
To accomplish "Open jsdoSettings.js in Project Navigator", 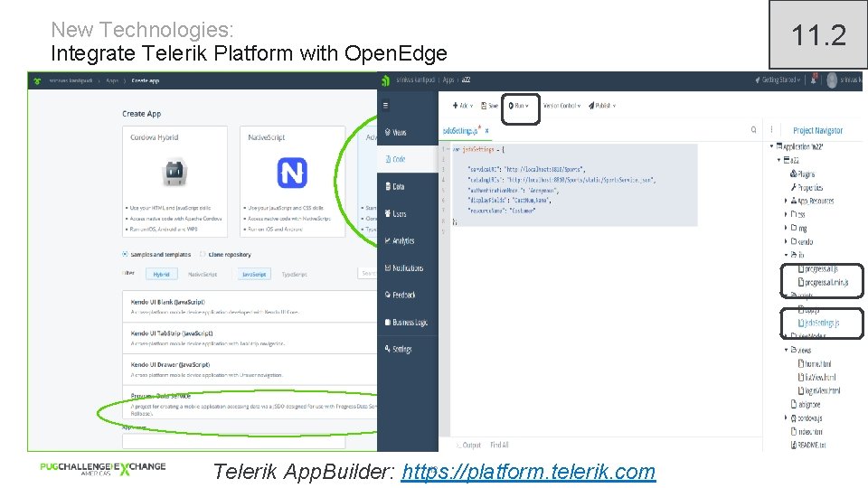I will [x=819, y=323].
